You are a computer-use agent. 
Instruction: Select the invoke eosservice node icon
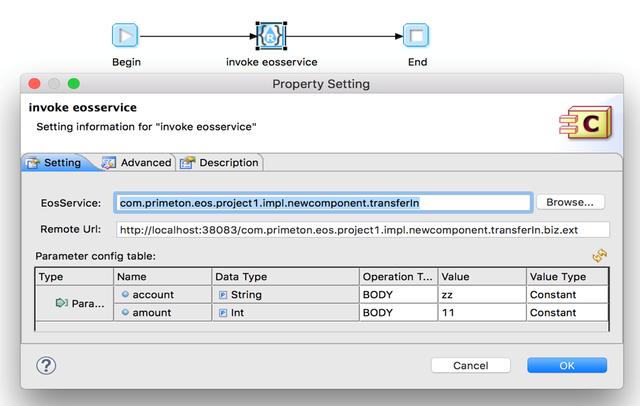click(x=271, y=36)
